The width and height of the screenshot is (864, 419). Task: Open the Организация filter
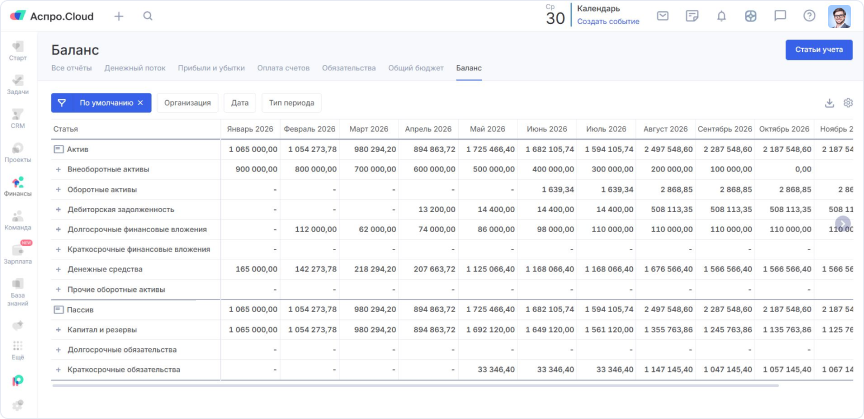pyautogui.click(x=188, y=103)
